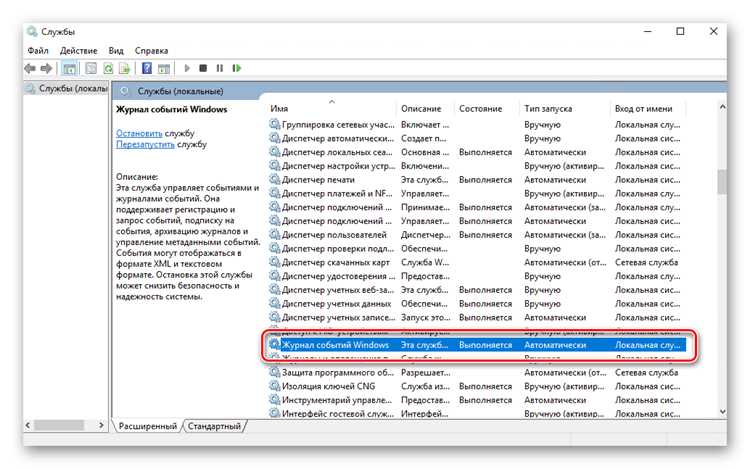The image size is (750, 469).
Task: Sort by the Имя column header
Action: pos(331,109)
